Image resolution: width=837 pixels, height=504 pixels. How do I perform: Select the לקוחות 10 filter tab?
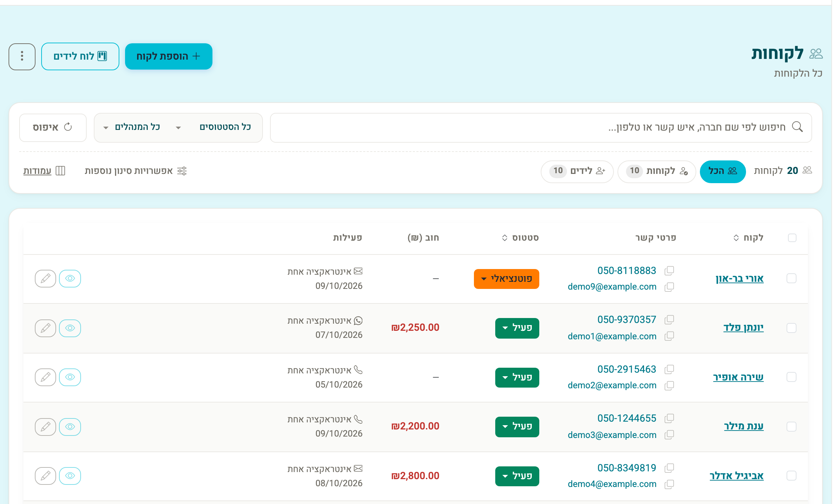[x=656, y=171]
